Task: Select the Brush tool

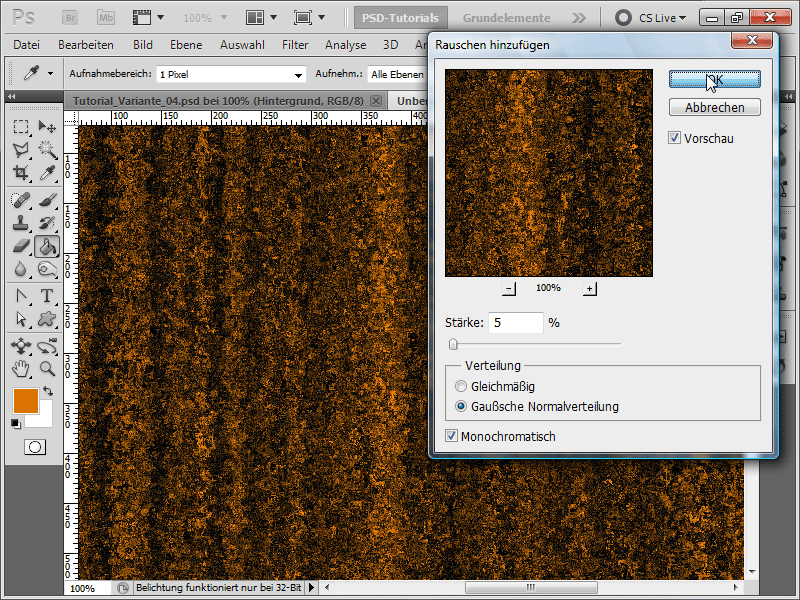Action: (47, 200)
